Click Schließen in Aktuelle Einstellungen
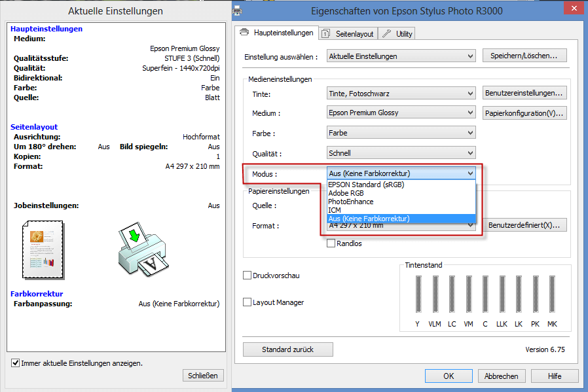The height and width of the screenshot is (392, 588). coord(203,375)
